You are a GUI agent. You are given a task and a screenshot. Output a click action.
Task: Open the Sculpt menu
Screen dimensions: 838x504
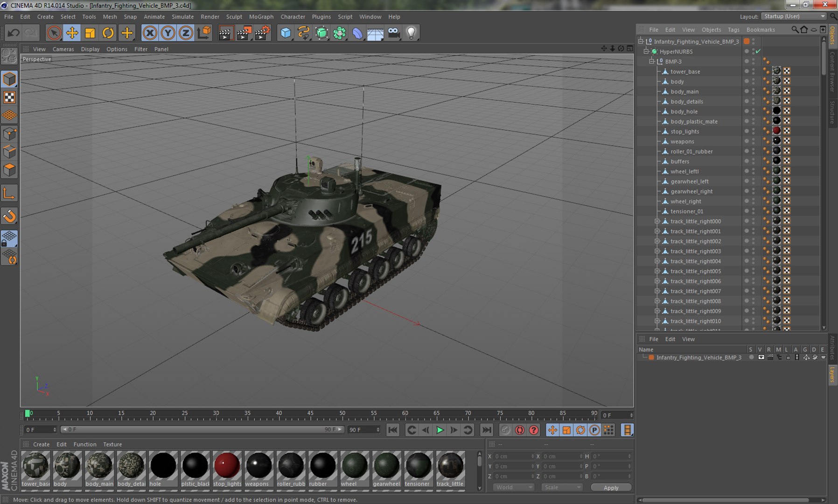click(x=234, y=16)
